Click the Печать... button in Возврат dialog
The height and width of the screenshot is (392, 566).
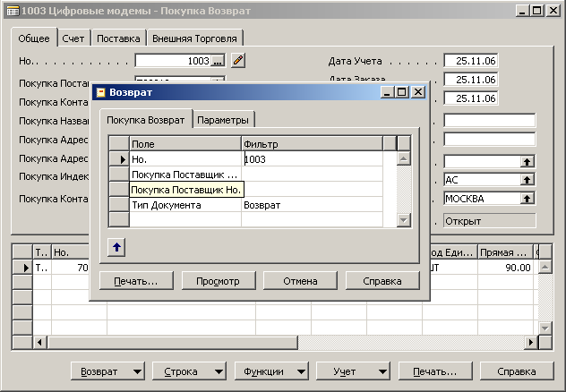pyautogui.click(x=136, y=281)
